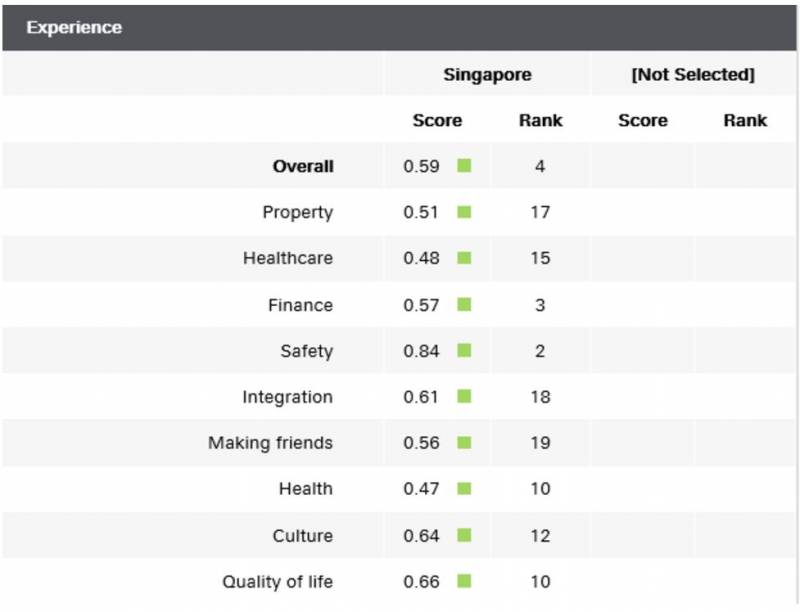Click the green square beside Safety 0.84
This screenshot has width=800, height=612.
(x=464, y=351)
